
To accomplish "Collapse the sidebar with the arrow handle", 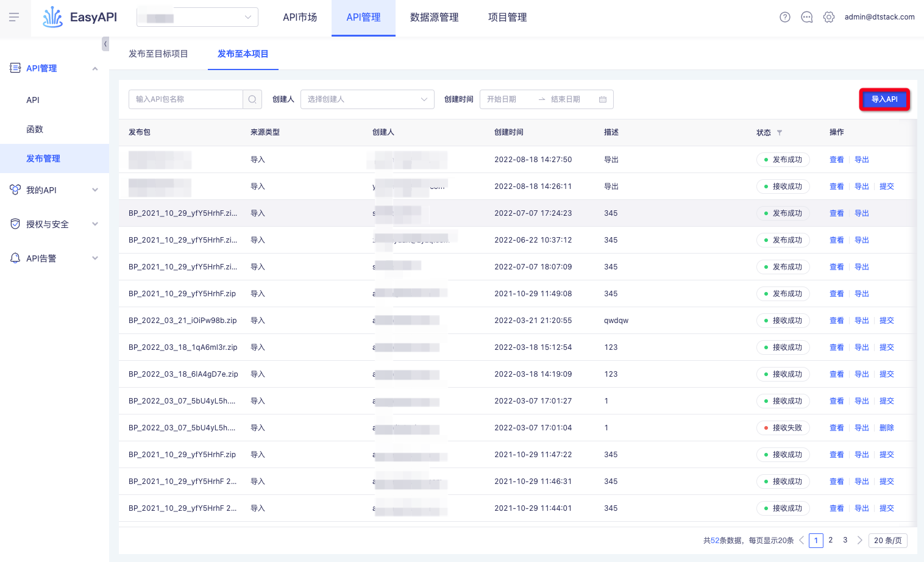I will point(105,44).
